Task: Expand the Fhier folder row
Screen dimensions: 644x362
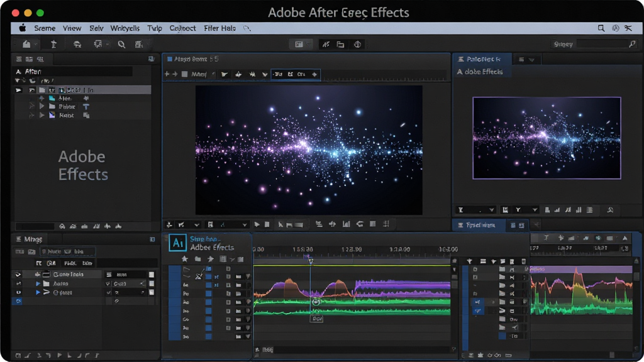Action: [42, 106]
